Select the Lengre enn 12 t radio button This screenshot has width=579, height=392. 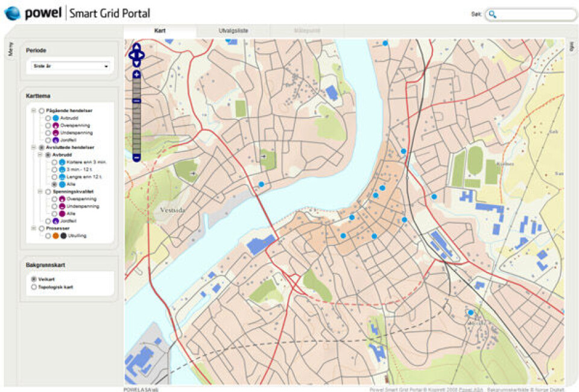(54, 177)
